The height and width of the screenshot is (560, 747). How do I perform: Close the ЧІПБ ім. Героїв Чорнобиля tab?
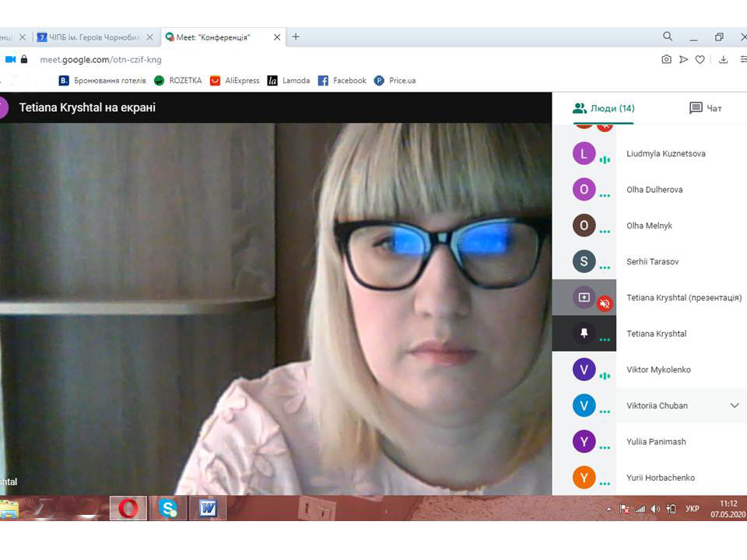click(x=149, y=37)
